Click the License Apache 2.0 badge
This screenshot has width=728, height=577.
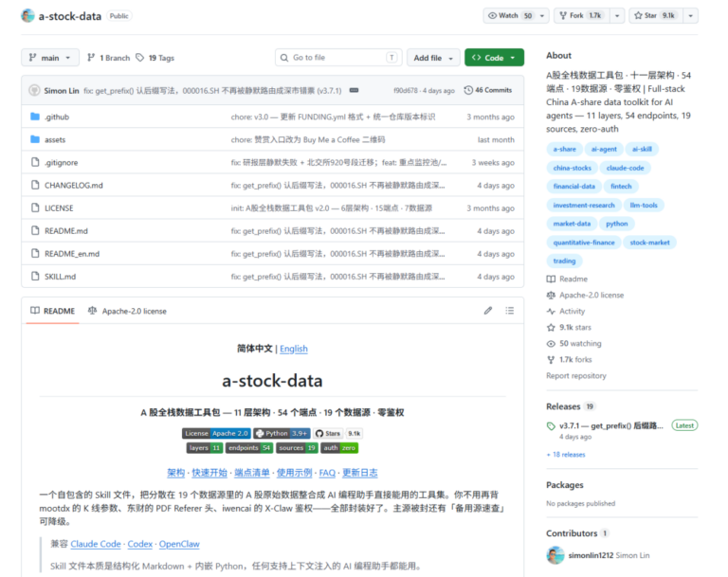216,433
